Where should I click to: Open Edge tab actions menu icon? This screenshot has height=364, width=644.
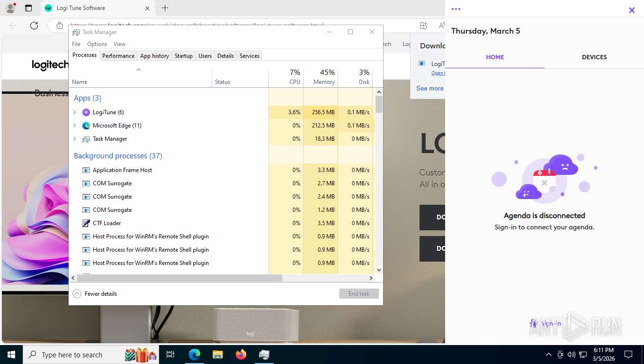(28, 8)
